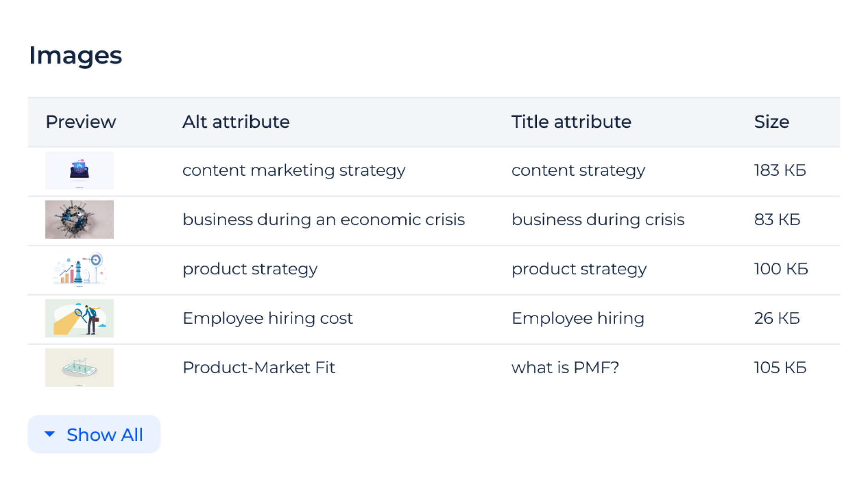Click the 'what is PMF?' title text

[565, 367]
